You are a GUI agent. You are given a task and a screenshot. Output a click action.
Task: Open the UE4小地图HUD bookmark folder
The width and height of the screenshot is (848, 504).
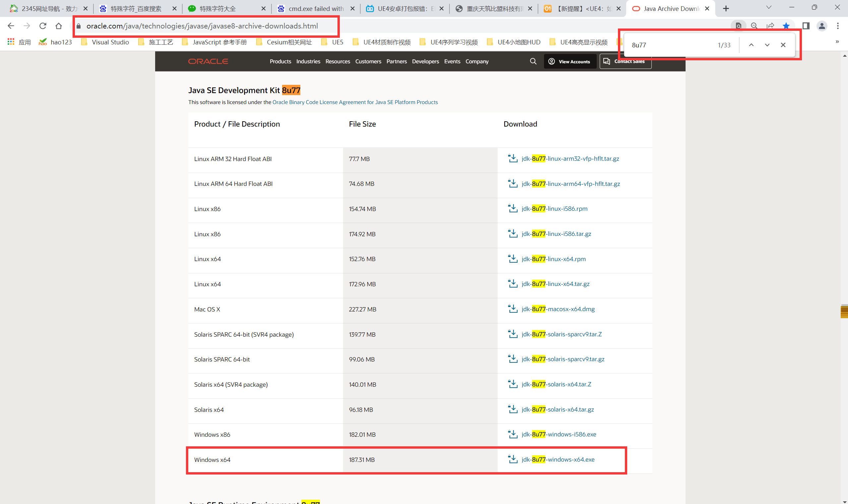click(514, 42)
